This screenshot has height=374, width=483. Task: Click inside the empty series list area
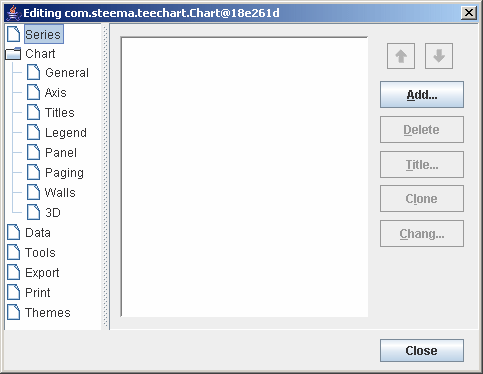coord(244,177)
